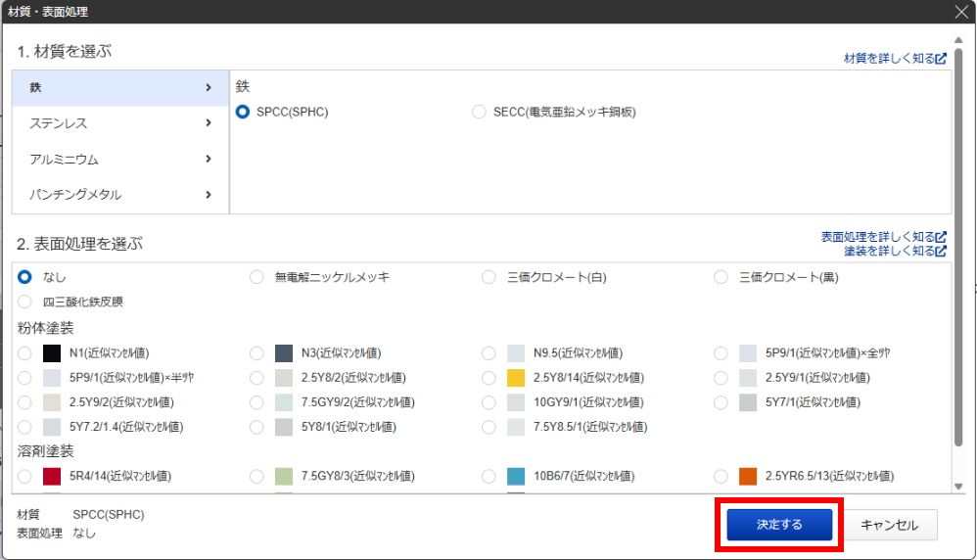
Task: Click the キャンセル button
Action: [x=889, y=525]
